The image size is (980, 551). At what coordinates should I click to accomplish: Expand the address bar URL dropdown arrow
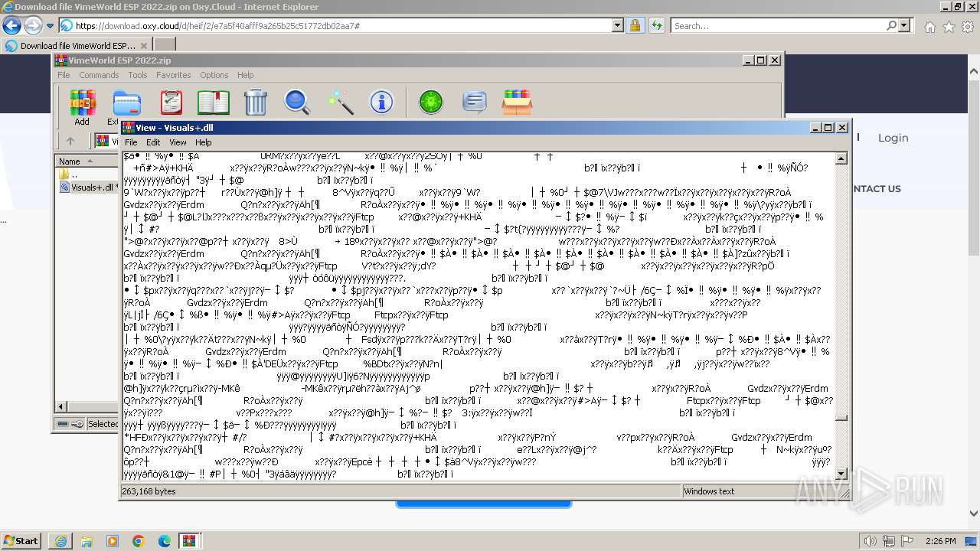[x=618, y=25]
